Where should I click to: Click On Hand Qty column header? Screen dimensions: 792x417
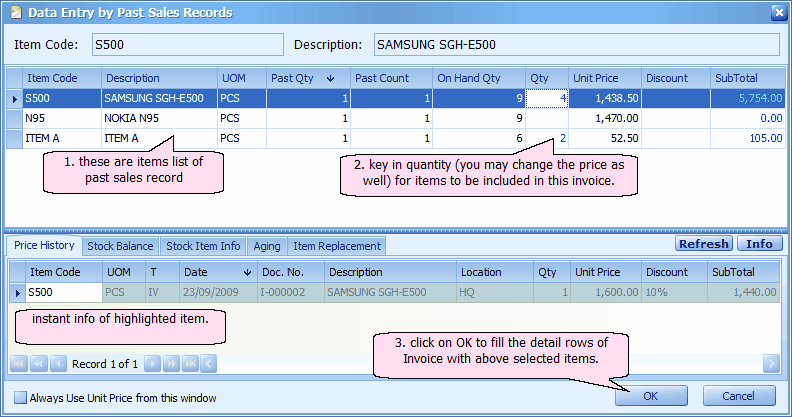pos(479,78)
